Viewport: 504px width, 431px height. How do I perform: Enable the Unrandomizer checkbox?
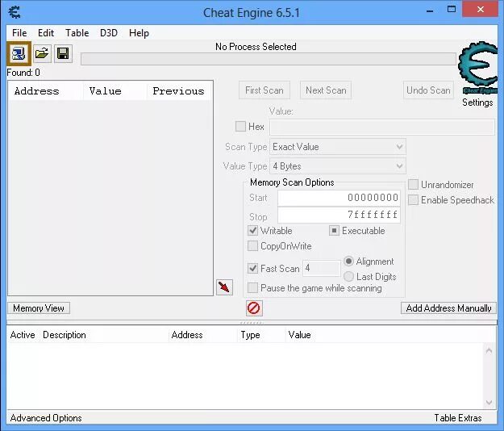tap(413, 185)
